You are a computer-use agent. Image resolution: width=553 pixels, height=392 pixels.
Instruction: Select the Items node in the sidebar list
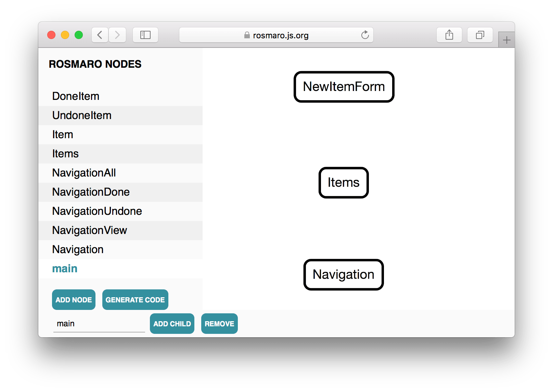click(x=120, y=154)
